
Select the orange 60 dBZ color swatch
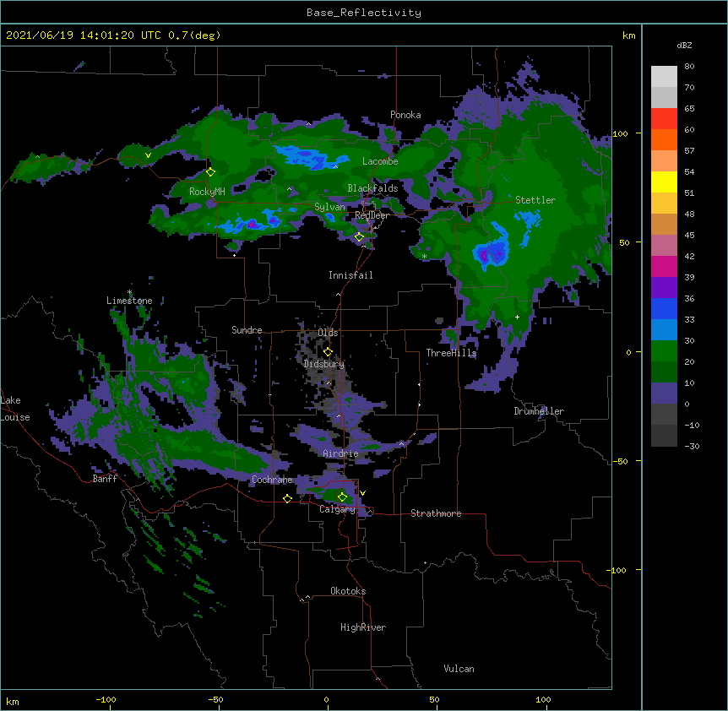[664, 139]
